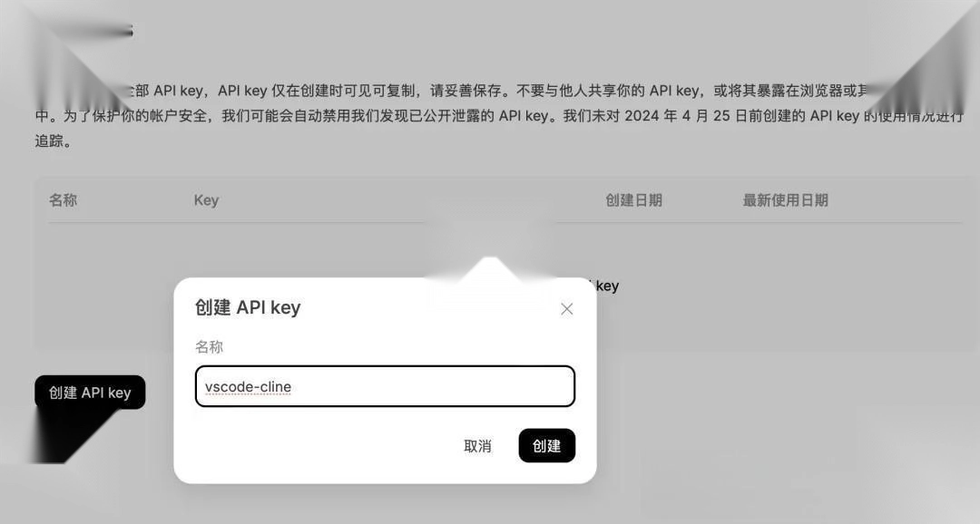980x524 pixels.
Task: Select the 创建日期 column header
Action: click(633, 199)
